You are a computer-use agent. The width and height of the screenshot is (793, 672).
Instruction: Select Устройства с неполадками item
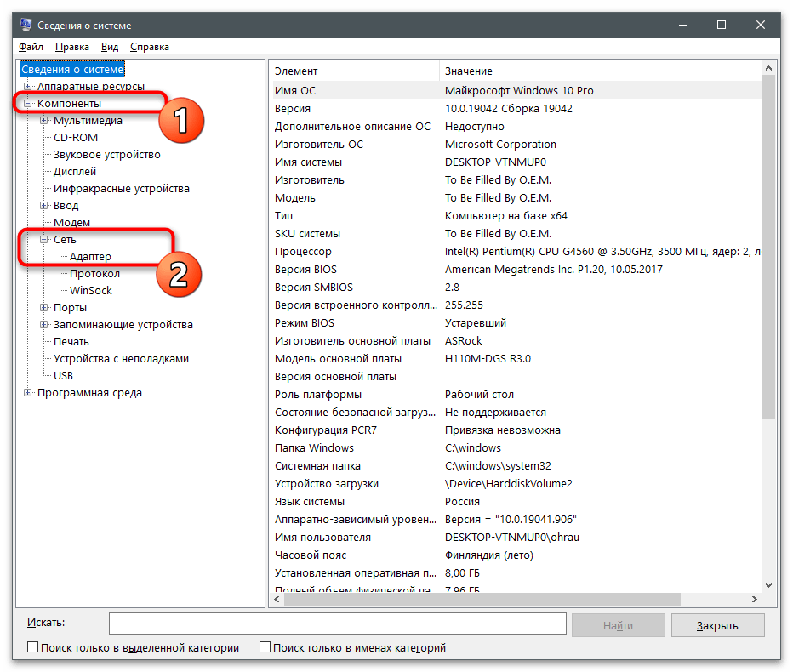(121, 359)
